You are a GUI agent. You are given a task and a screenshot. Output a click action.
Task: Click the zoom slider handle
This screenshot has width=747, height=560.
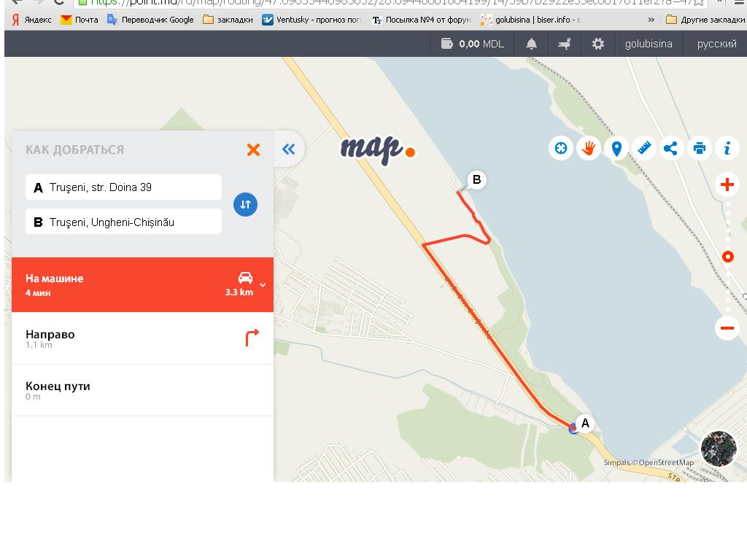pyautogui.click(x=727, y=257)
